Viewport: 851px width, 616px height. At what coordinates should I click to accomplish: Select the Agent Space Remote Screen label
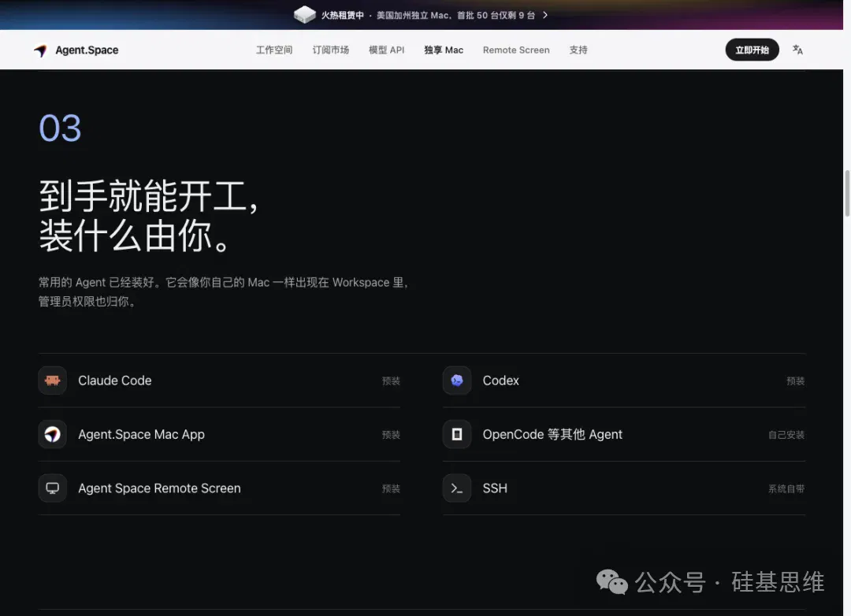[159, 488]
